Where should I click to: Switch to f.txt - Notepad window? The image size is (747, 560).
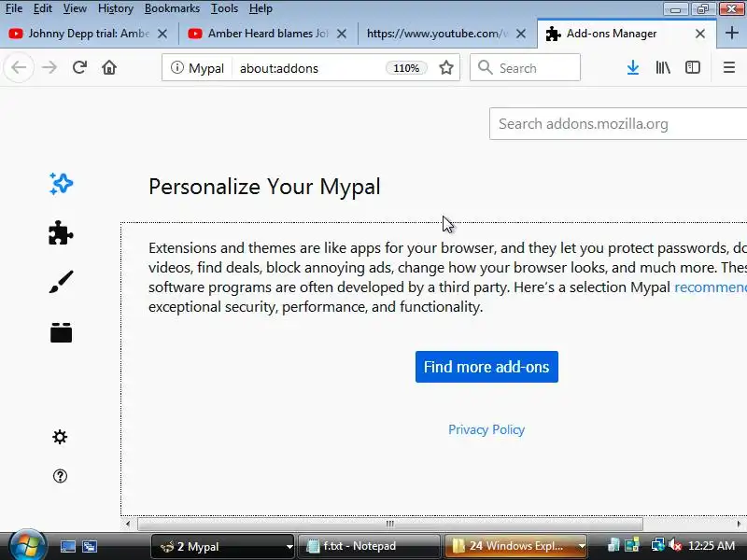368,546
